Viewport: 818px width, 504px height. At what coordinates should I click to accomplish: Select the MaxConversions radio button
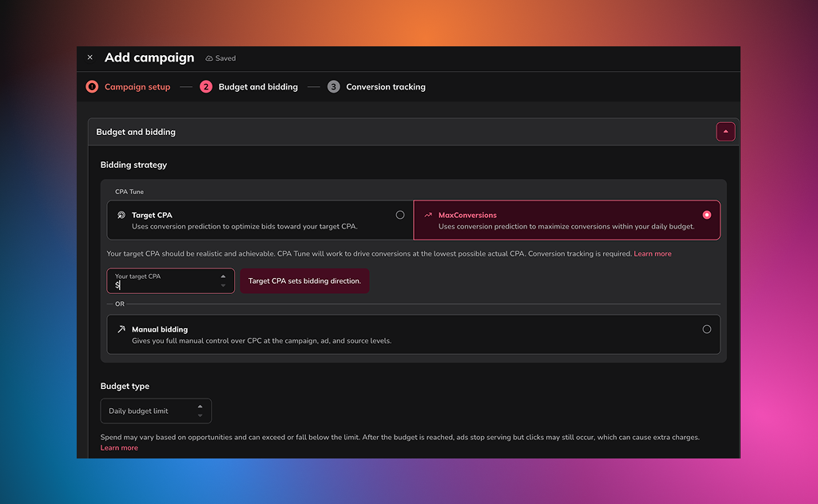point(707,215)
